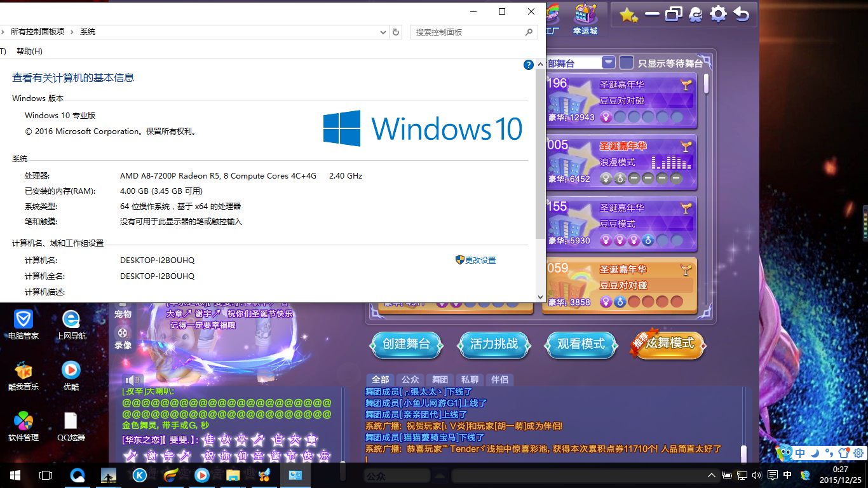Launch 酷我音乐 desktop shortcut
The height and width of the screenshot is (488, 868).
(24, 376)
